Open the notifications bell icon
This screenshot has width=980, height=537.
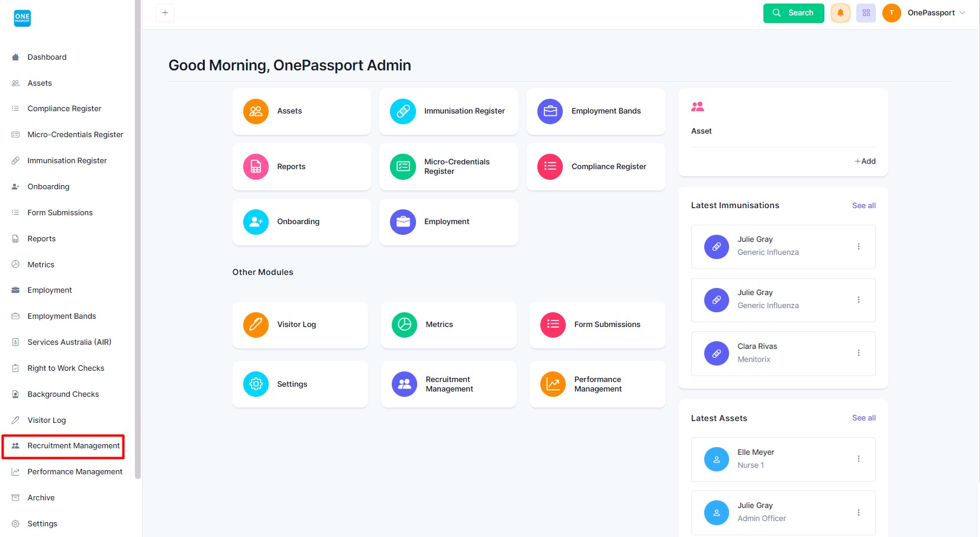point(840,13)
